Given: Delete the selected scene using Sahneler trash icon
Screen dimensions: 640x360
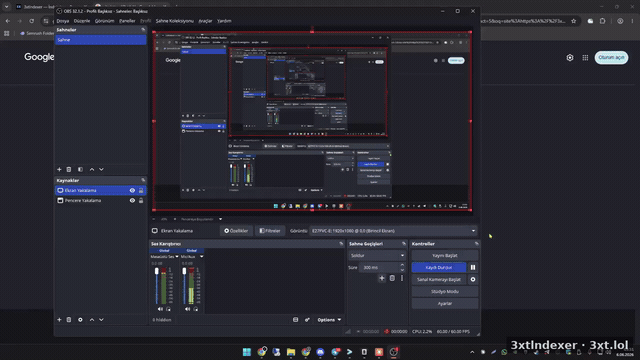Looking at the screenshot, I should point(69,169).
